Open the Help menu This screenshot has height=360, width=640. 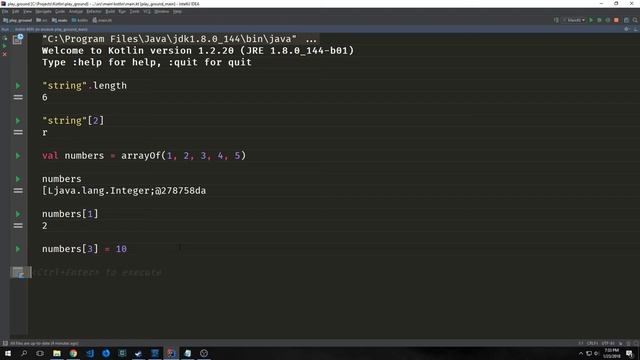coord(177,11)
